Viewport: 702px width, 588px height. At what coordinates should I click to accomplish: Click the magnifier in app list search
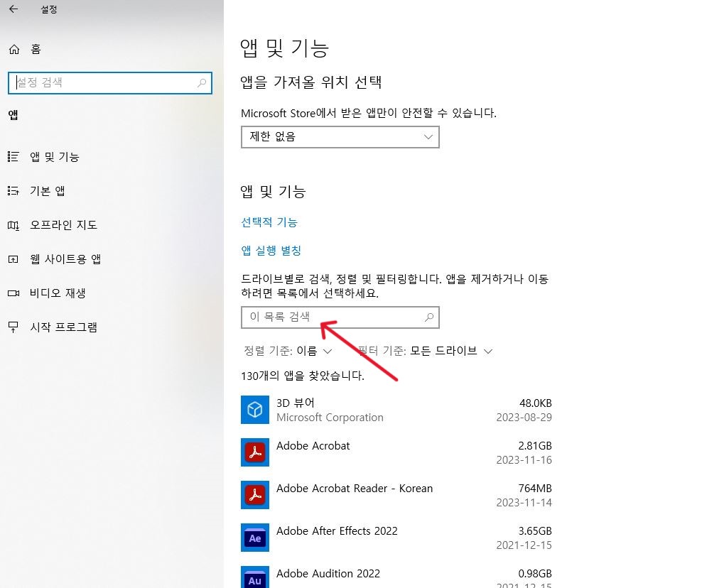[x=429, y=317]
